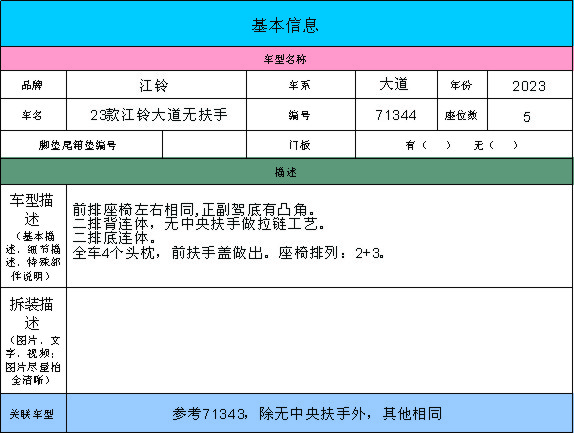Select the 参考71343 related model text
Screen dimensions: 574x433
point(307,414)
